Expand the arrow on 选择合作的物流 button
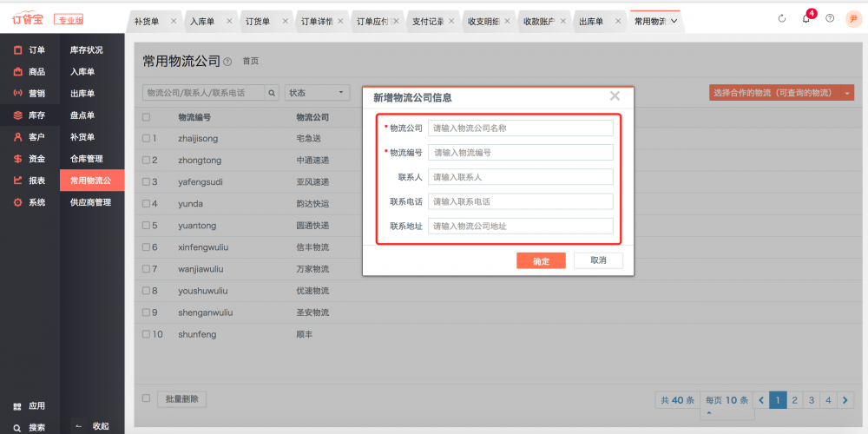The width and height of the screenshot is (868, 434). pos(847,93)
